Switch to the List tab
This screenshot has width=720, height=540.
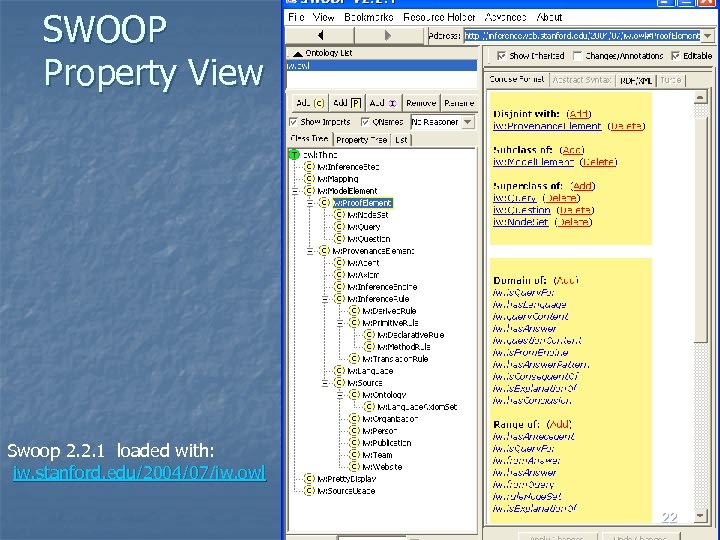[401, 140]
